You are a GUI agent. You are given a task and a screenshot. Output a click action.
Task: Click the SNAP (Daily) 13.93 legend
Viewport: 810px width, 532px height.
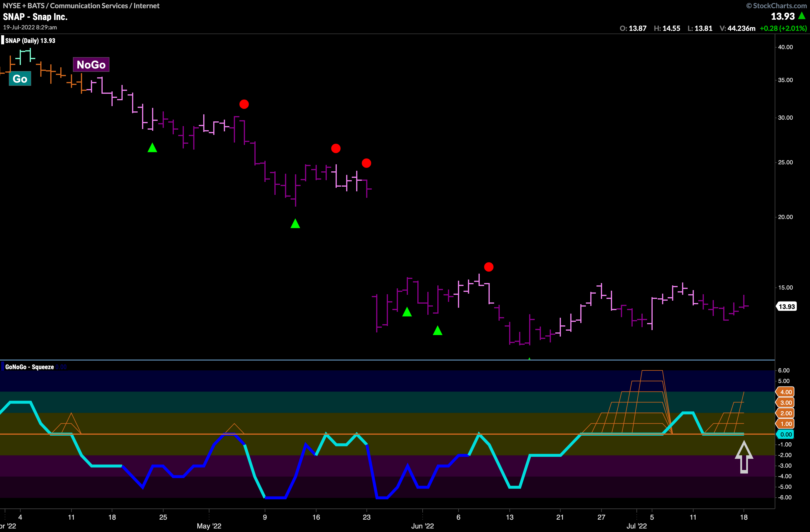click(30, 41)
